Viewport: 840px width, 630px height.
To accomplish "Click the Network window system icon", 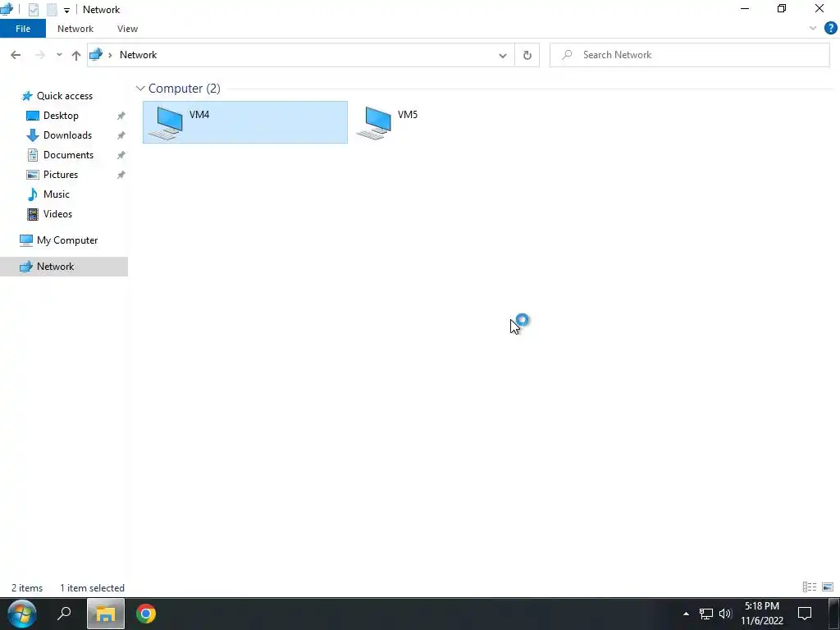I will click(7, 9).
